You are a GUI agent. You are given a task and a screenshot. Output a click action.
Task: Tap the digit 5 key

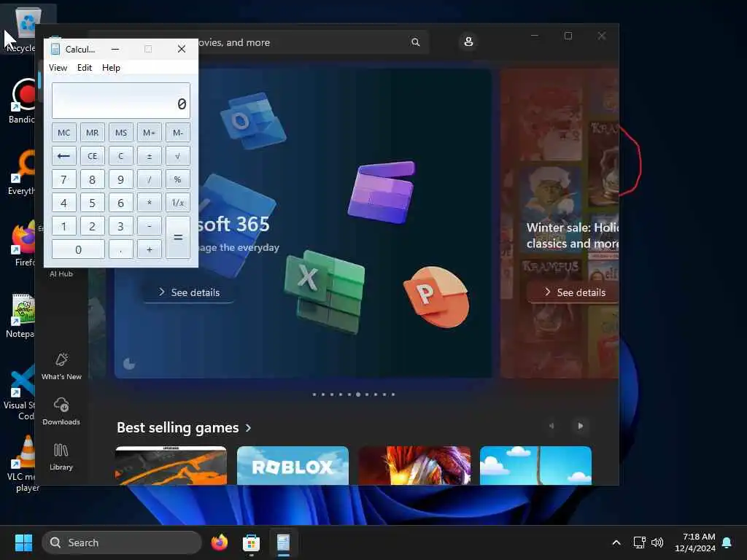click(x=93, y=203)
